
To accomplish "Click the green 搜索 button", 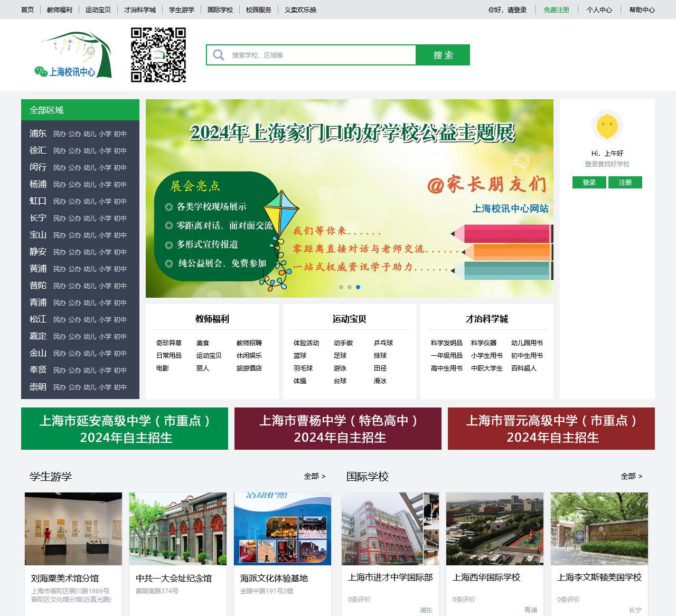I will click(x=443, y=55).
